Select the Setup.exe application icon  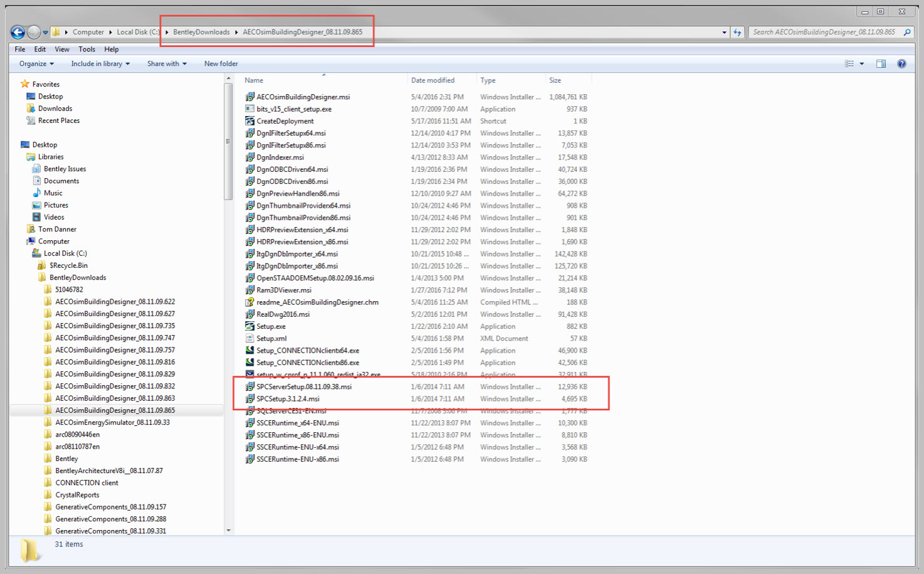coord(249,326)
